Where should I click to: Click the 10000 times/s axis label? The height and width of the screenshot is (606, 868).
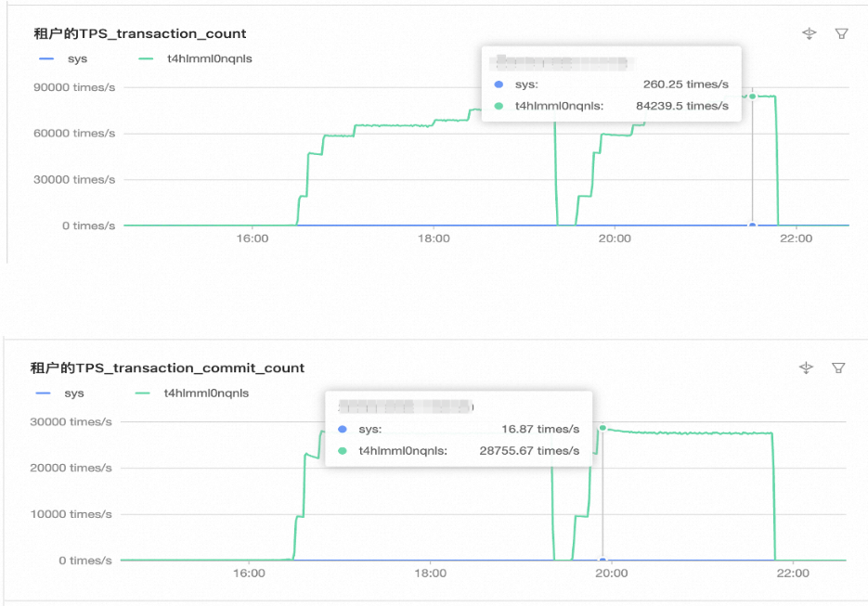click(71, 514)
